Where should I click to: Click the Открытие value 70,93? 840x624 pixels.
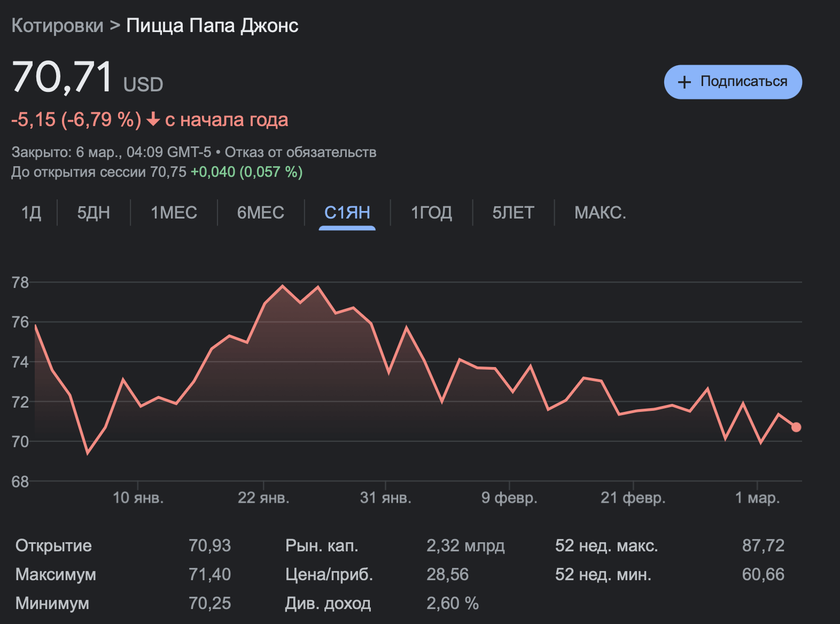209,545
